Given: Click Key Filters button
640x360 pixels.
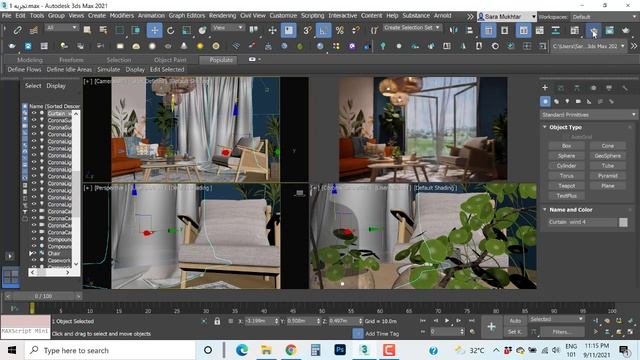Looking at the screenshot, I should pos(562,332).
